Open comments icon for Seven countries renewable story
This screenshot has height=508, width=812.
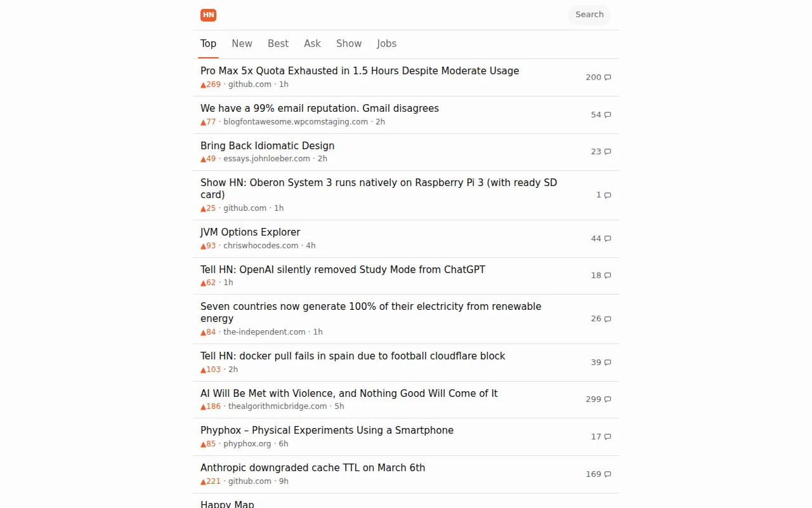click(608, 319)
